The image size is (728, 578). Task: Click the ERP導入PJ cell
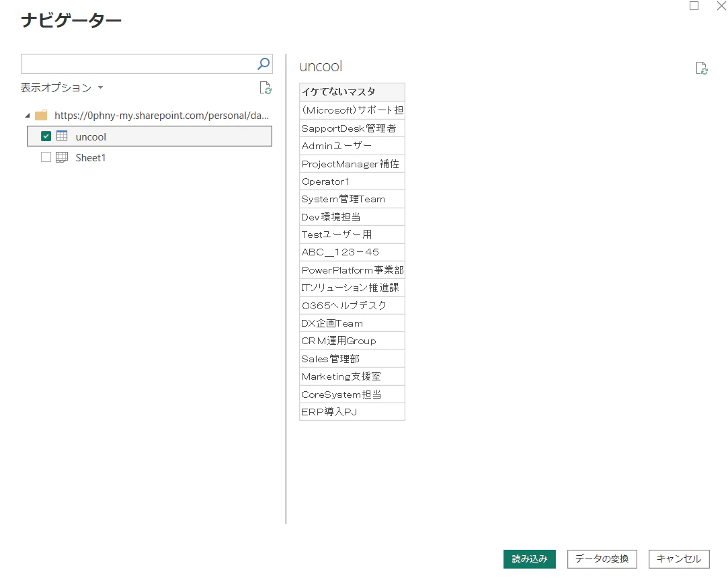pyautogui.click(x=352, y=412)
